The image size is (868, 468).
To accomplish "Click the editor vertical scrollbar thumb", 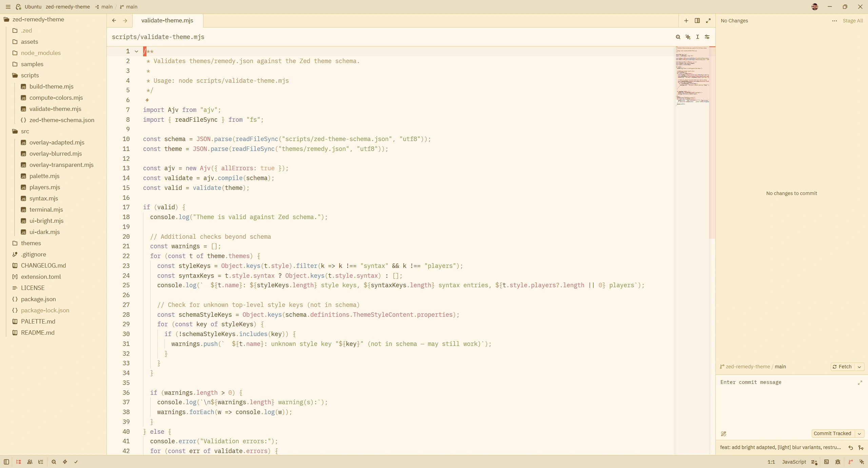I will [x=712, y=142].
